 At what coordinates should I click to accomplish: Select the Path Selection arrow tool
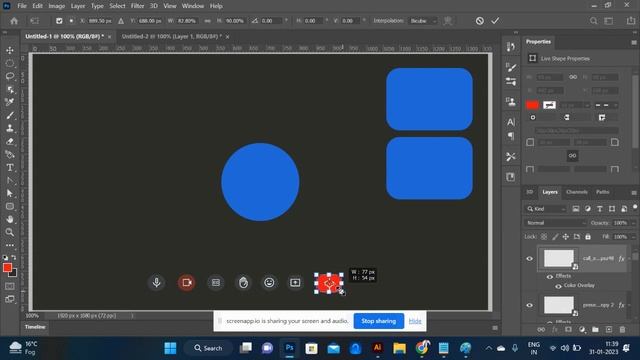(x=10, y=193)
